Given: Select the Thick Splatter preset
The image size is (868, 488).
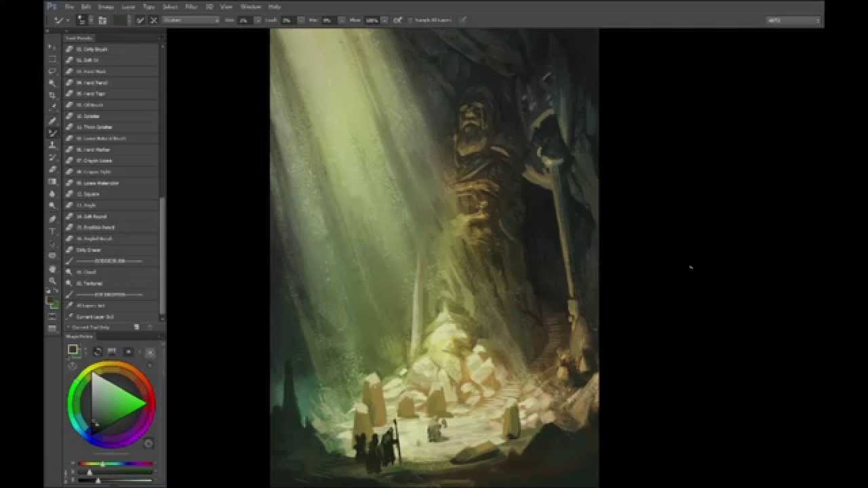Looking at the screenshot, I should 112,127.
